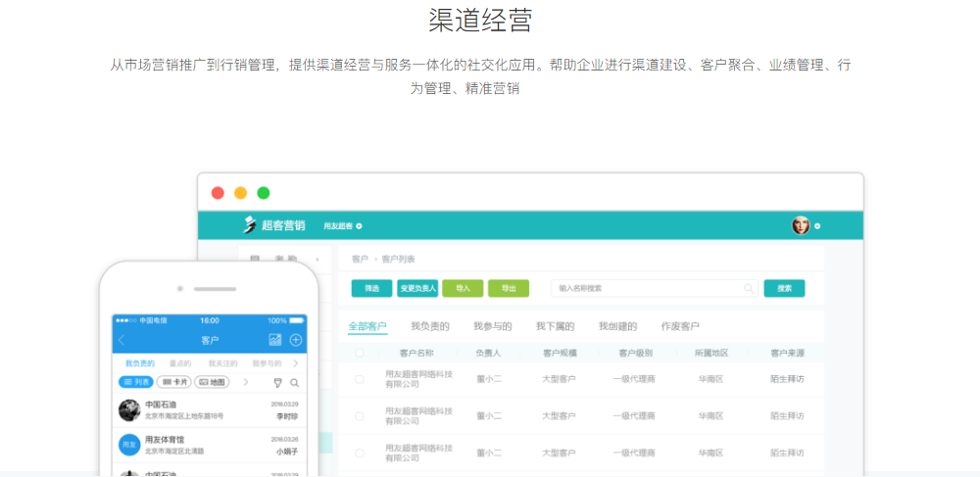Screen dimensions: 980x477
Task: Expand the dropdown arrow beside user avatar
Action: [x=817, y=226]
